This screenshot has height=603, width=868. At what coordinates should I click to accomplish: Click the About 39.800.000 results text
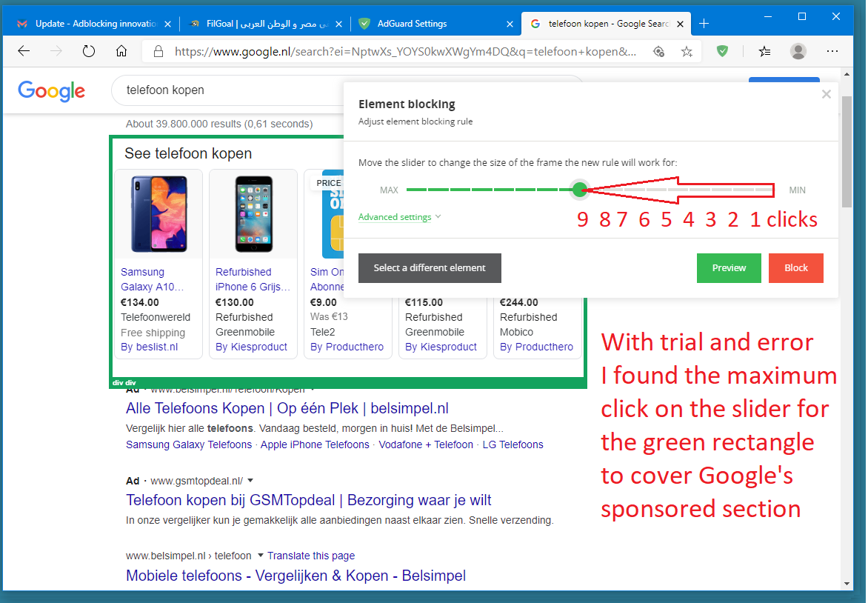click(x=219, y=124)
